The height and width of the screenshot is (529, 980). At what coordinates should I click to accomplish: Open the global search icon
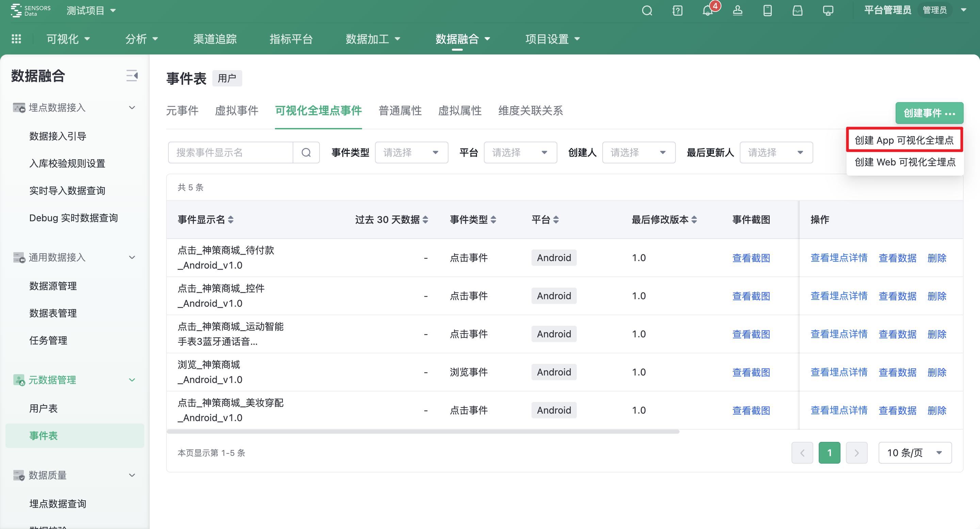[x=647, y=10]
